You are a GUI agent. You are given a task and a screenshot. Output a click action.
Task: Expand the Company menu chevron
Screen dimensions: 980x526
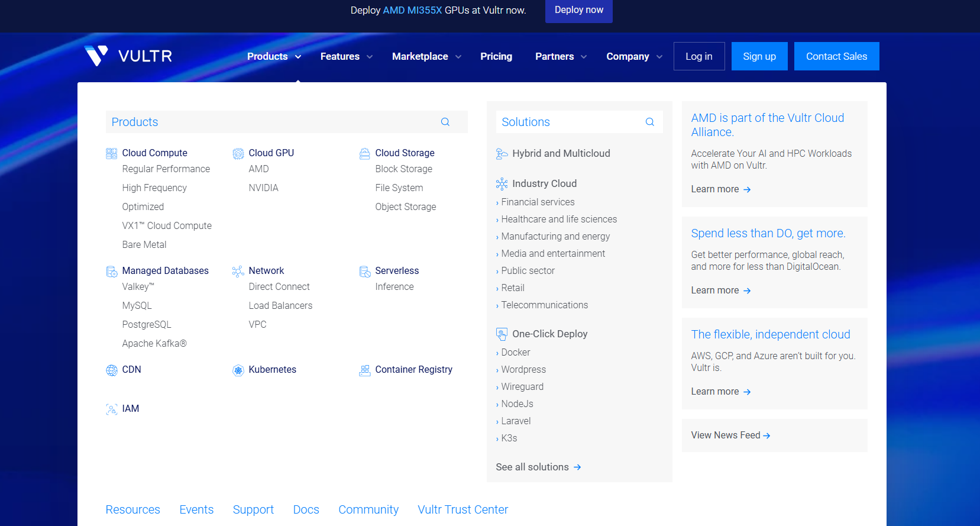[659, 57]
